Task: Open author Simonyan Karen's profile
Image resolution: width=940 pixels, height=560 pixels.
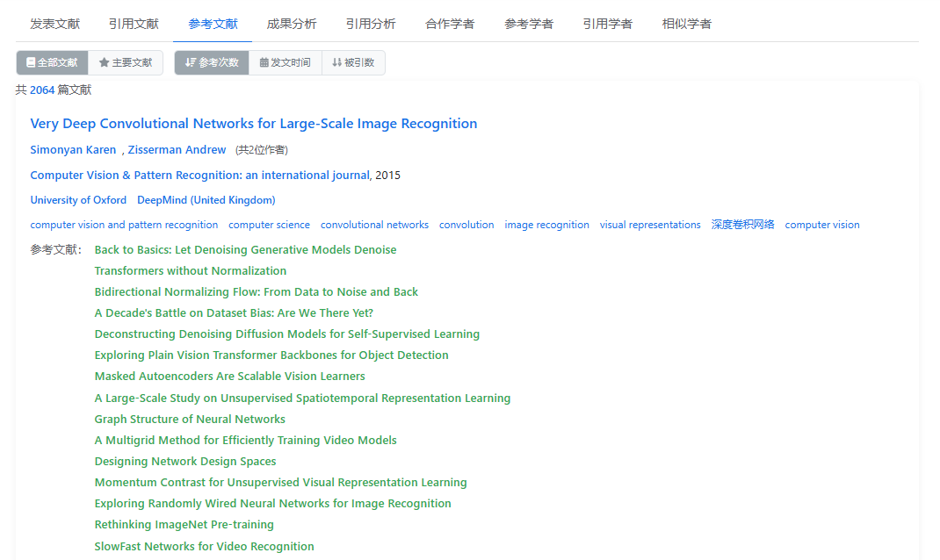Action: pos(73,150)
